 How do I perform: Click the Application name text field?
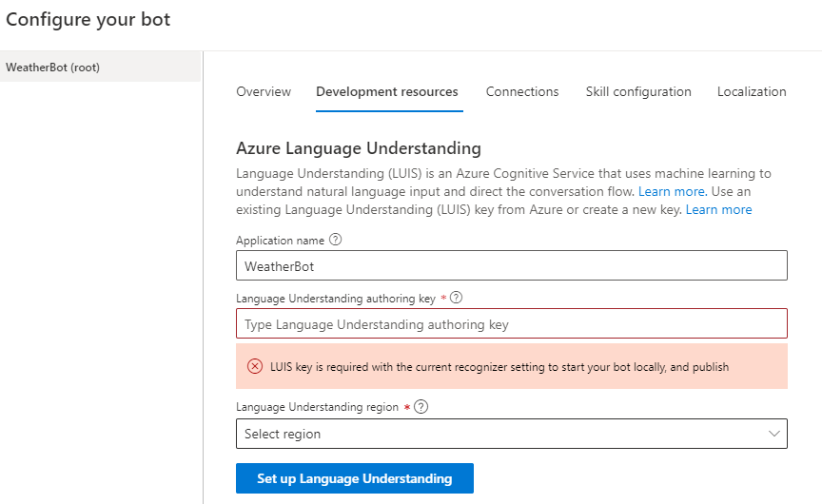click(511, 266)
